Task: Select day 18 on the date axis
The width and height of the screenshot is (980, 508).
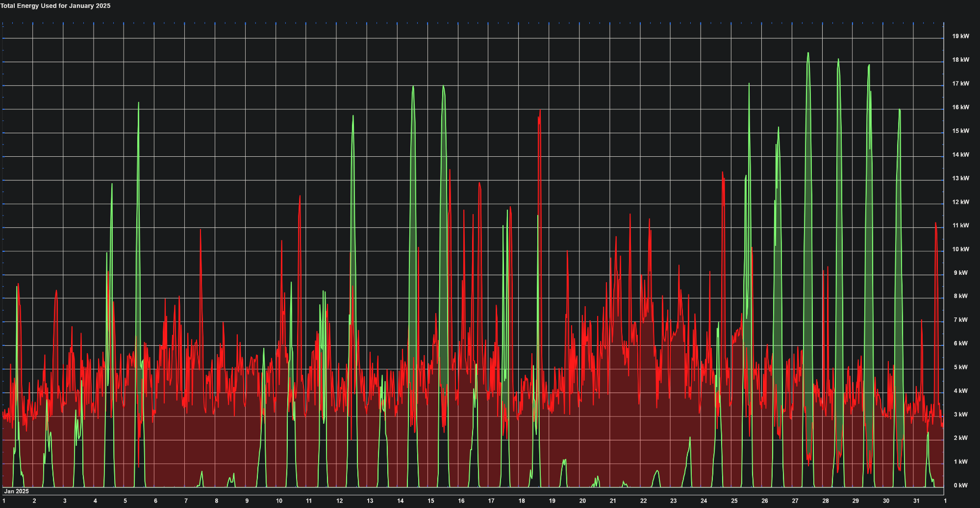Action: coord(522,501)
